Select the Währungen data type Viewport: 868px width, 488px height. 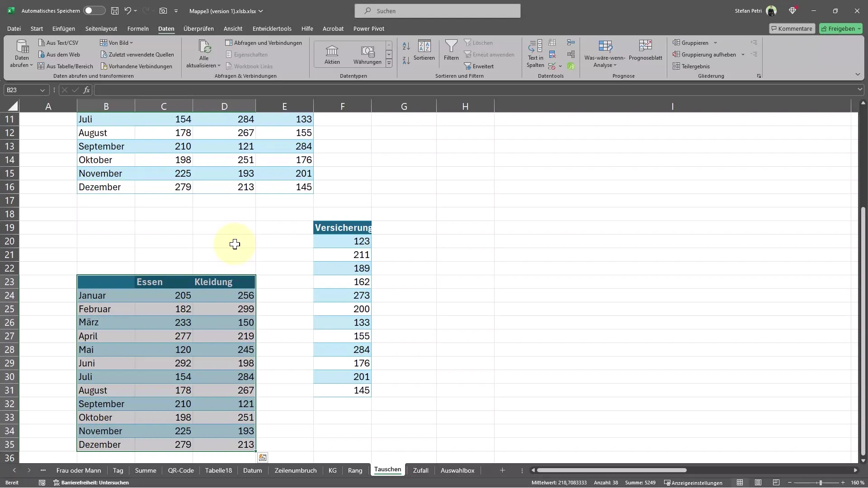point(367,55)
